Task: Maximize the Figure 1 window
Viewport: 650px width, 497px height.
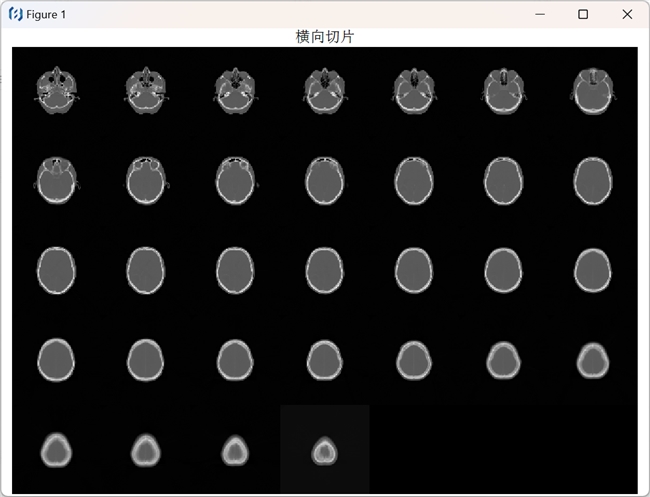Action: 583,15
